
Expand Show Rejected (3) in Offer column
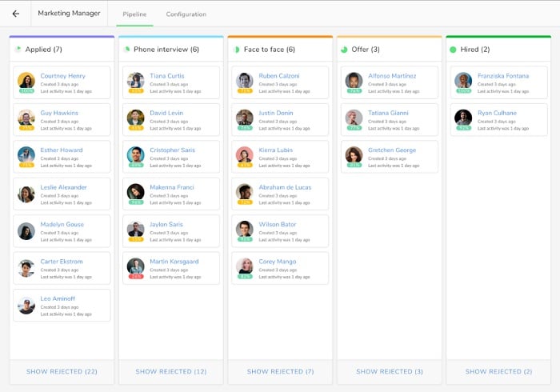(390, 371)
